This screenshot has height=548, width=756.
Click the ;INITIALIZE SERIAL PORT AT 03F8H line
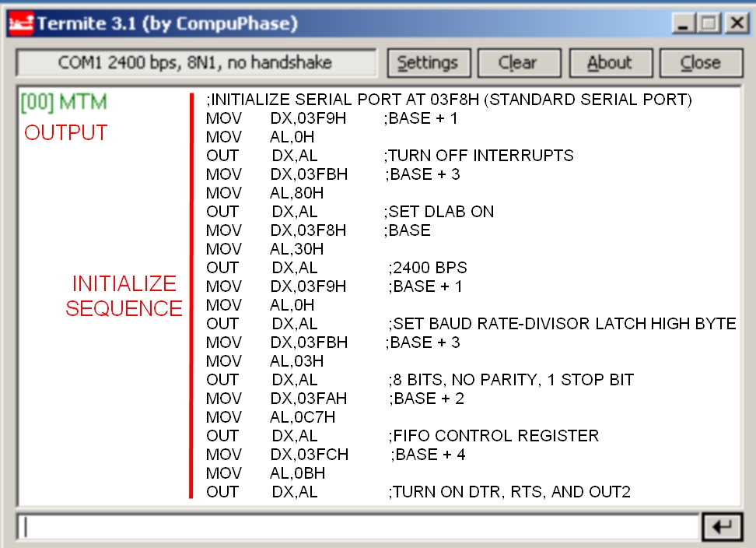449,100
